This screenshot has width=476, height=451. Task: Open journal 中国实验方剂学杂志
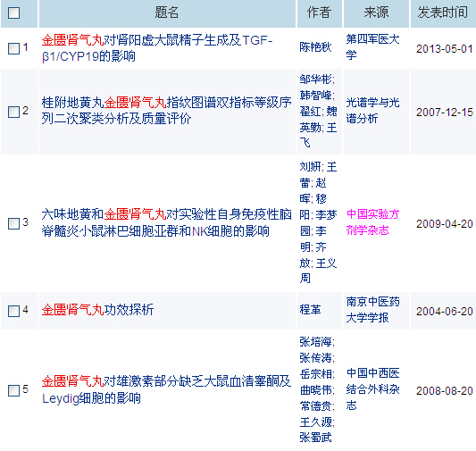[x=372, y=222]
